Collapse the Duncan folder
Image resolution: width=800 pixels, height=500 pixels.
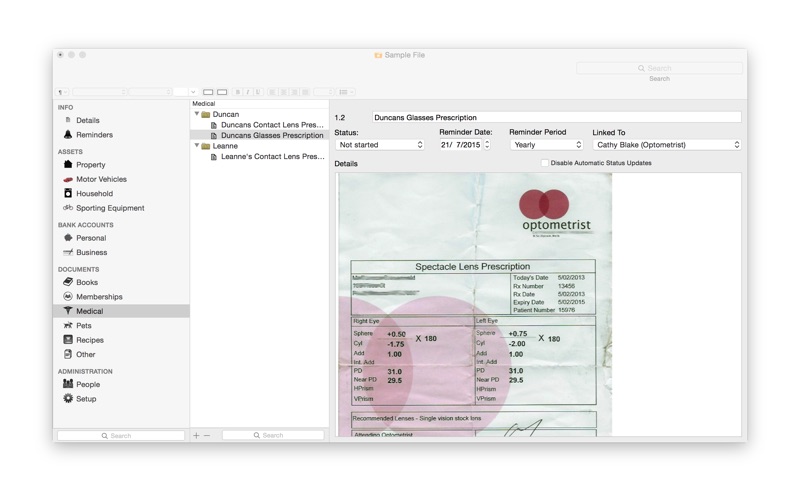[196, 114]
